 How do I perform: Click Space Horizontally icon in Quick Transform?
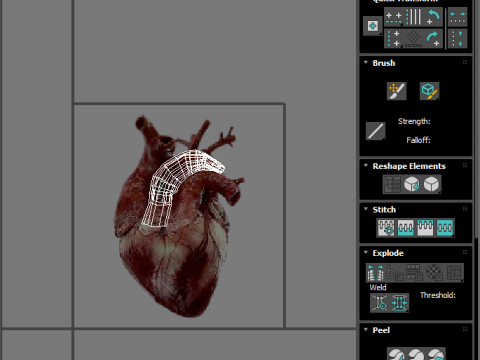pyautogui.click(x=457, y=17)
